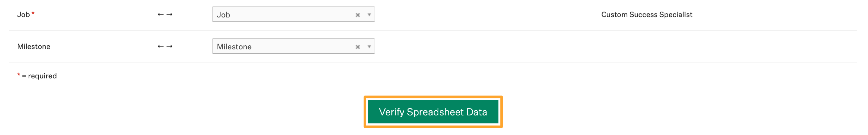868x135 pixels.
Task: Click the divider line beneath the Job row
Action: click(x=433, y=30)
